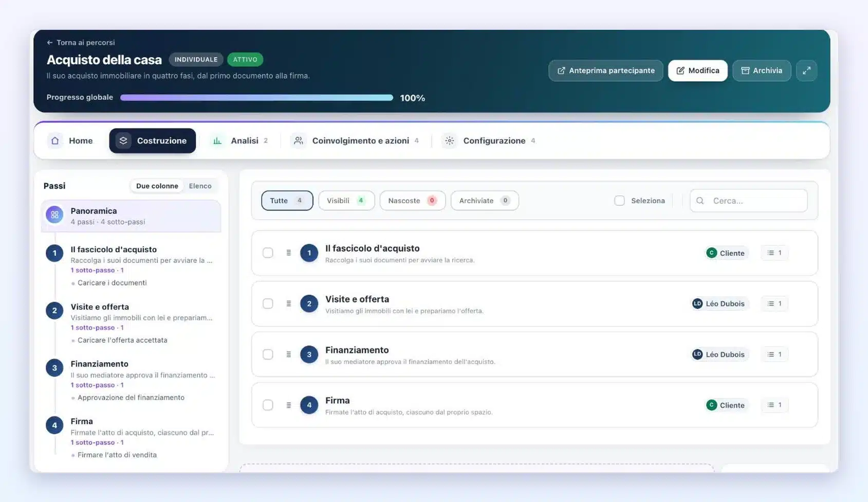This screenshot has width=868, height=502.
Task: Click drag handle icon on Finanziamento row
Action: point(289,354)
